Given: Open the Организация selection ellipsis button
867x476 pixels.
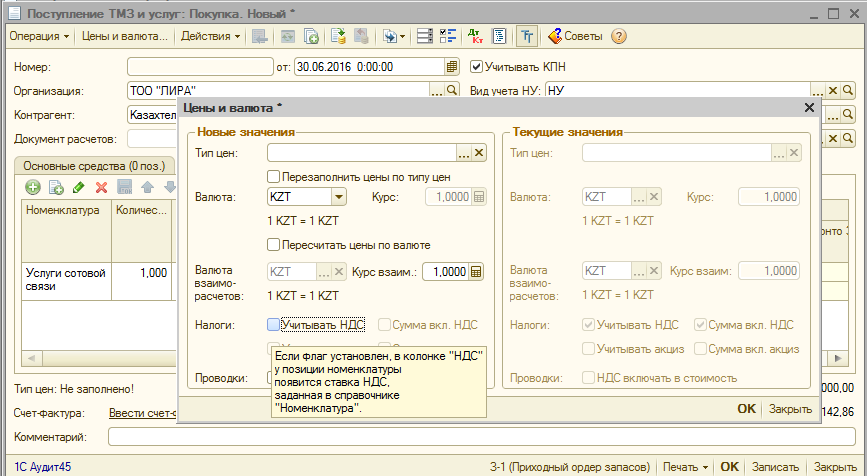Looking at the screenshot, I should (437, 90).
